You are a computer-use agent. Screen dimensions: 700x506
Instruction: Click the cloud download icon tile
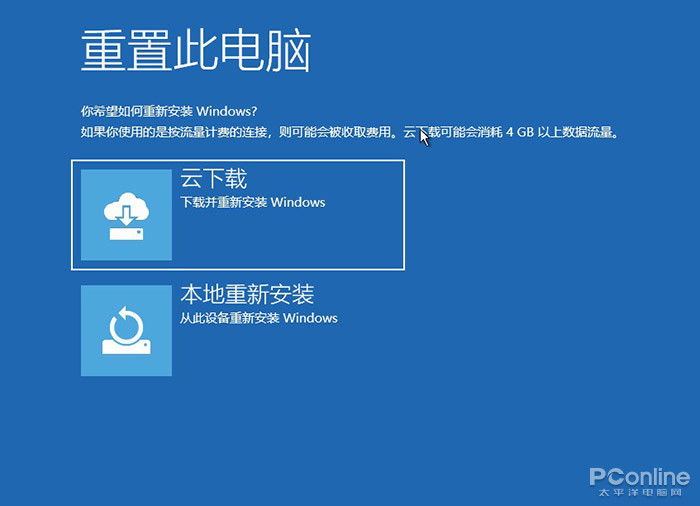click(126, 215)
